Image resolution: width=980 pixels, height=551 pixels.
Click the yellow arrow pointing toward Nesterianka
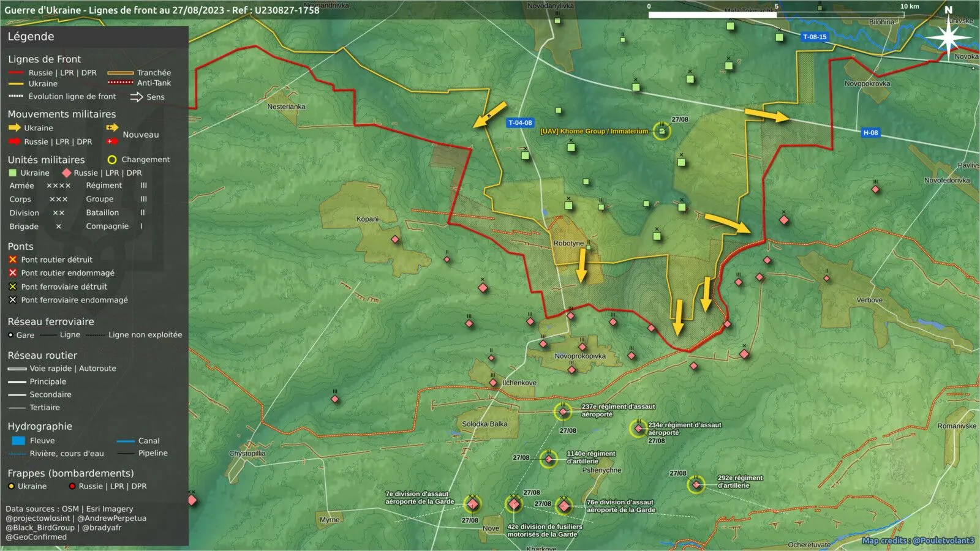pos(489,114)
